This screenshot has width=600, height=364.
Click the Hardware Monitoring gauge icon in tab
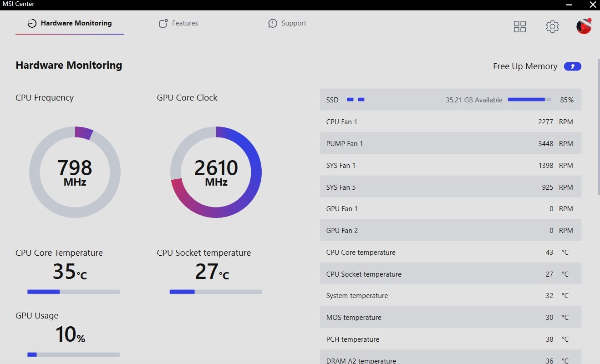[32, 23]
